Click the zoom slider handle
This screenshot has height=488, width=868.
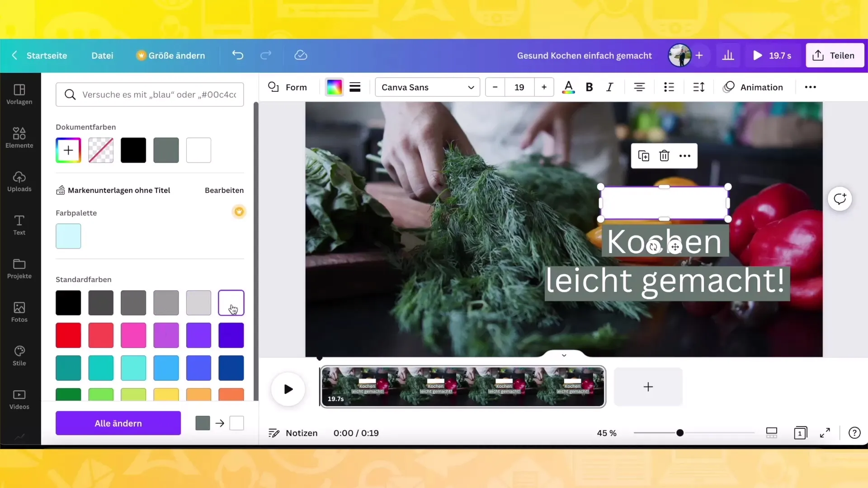coord(680,433)
